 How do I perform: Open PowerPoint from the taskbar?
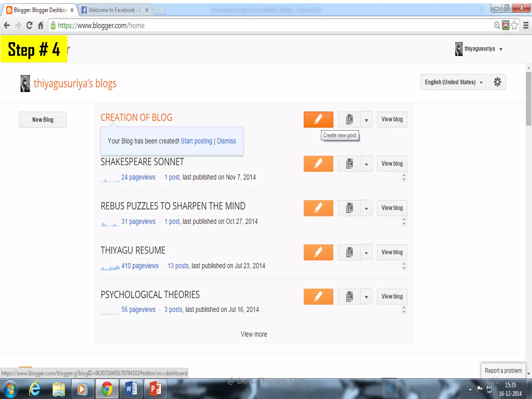(x=155, y=389)
